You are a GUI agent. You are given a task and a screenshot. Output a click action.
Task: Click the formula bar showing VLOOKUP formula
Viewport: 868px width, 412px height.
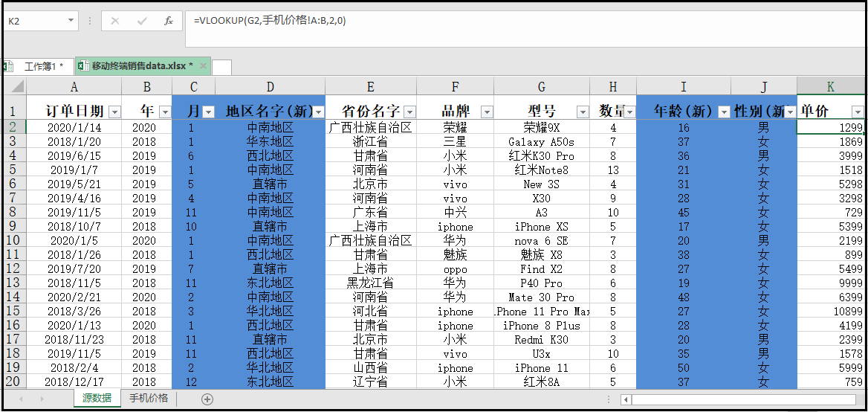525,29
